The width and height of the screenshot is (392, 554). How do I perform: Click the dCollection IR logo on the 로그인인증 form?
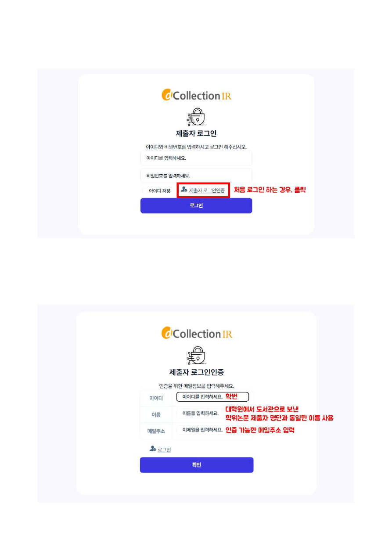point(197,333)
